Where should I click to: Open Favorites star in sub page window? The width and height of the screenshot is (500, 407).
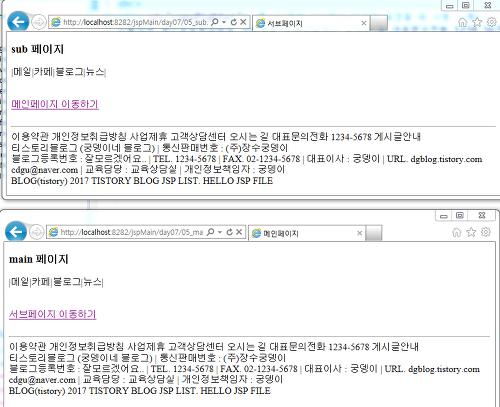477,22
